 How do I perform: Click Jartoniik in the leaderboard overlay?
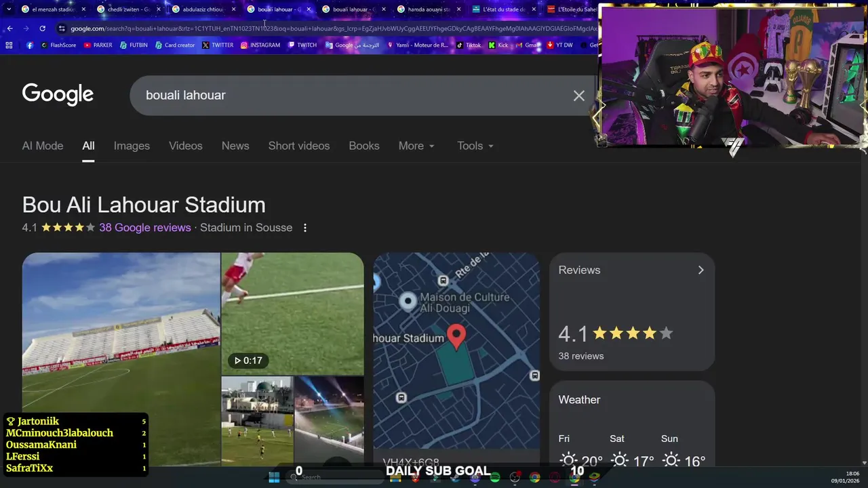point(38,422)
